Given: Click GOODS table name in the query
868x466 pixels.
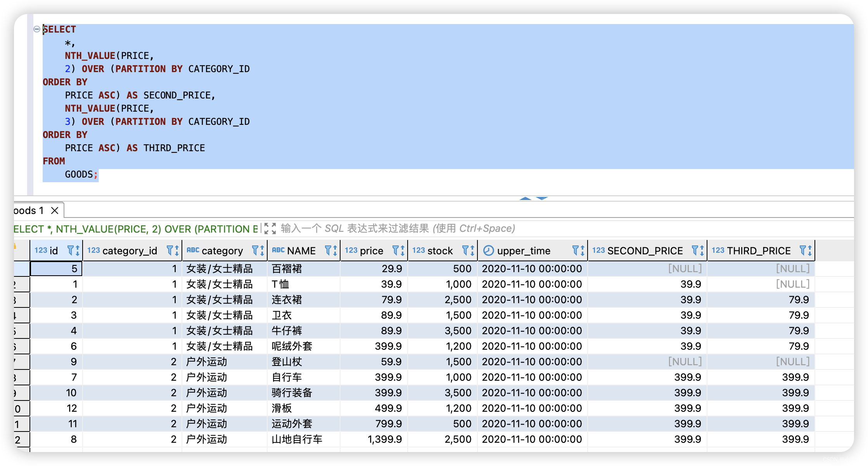Looking at the screenshot, I should [79, 174].
